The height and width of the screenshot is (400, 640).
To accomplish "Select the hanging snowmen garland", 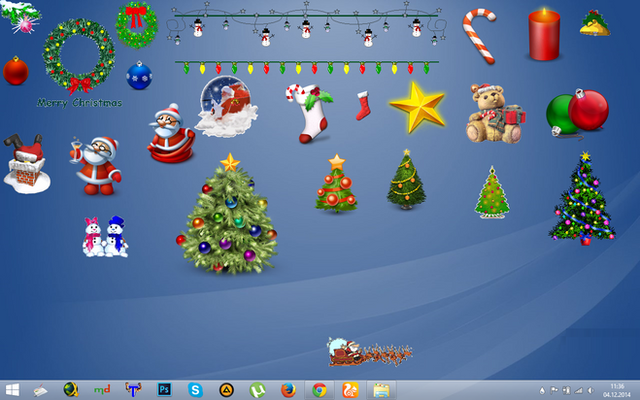I will [x=306, y=24].
